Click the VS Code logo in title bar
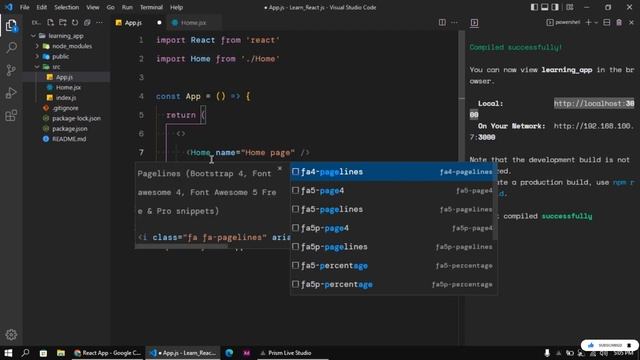The width and height of the screenshot is (640, 360). (x=9, y=7)
